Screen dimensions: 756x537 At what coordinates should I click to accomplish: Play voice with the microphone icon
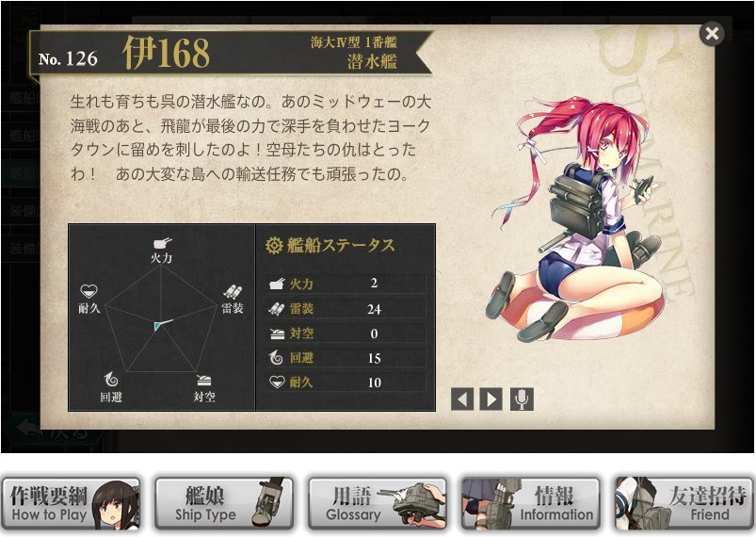tap(522, 399)
